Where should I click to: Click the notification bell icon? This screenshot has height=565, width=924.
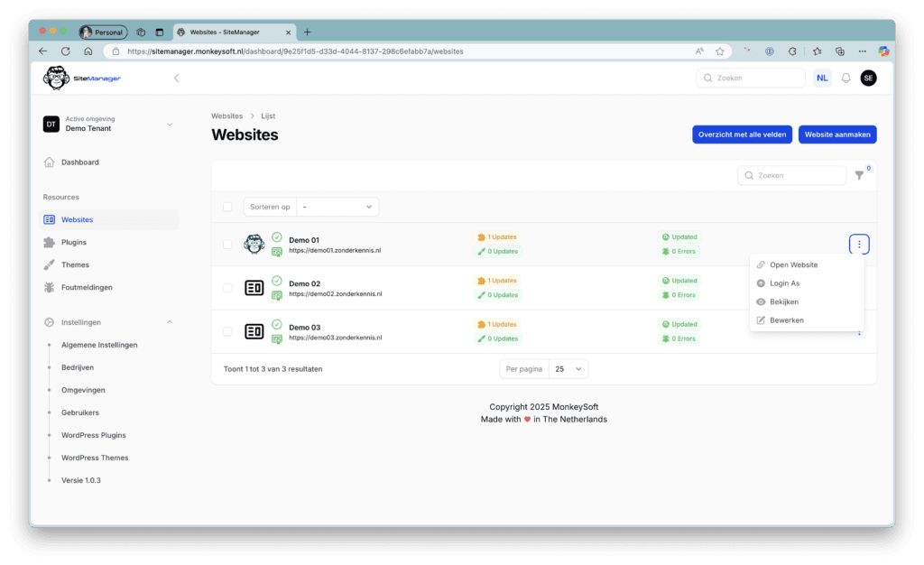point(845,79)
